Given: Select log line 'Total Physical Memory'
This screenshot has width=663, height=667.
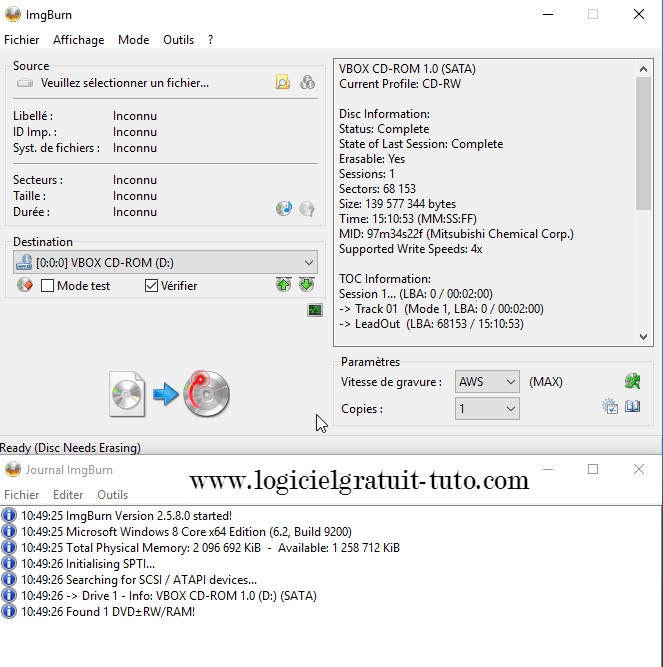Looking at the screenshot, I should (x=211, y=547).
